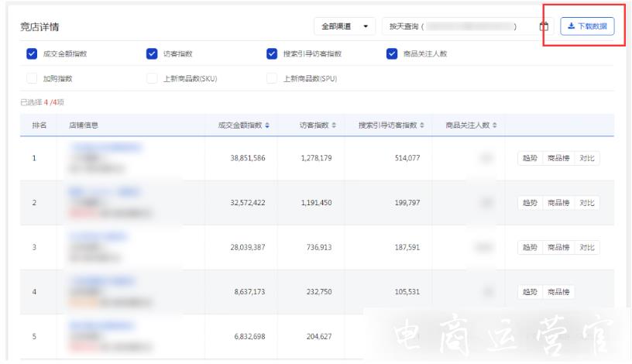Uncheck the 商品关注人数 checkbox
The width and height of the screenshot is (632, 364).
click(392, 54)
